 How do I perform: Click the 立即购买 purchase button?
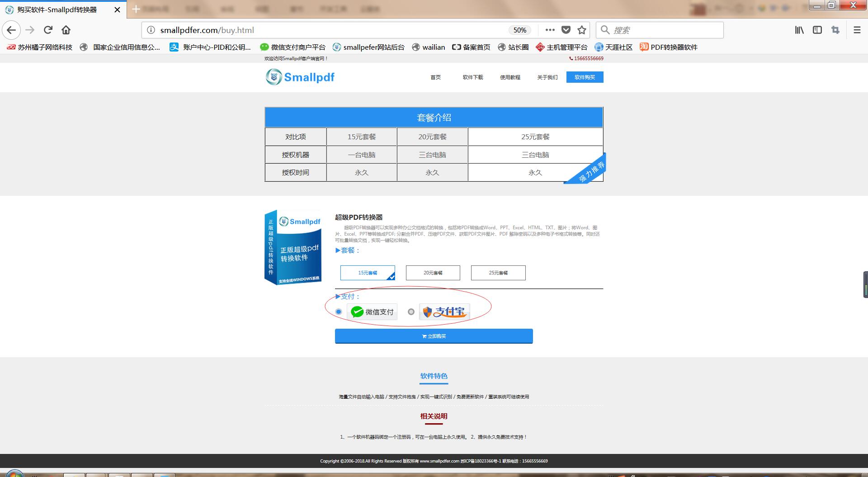pyautogui.click(x=433, y=336)
